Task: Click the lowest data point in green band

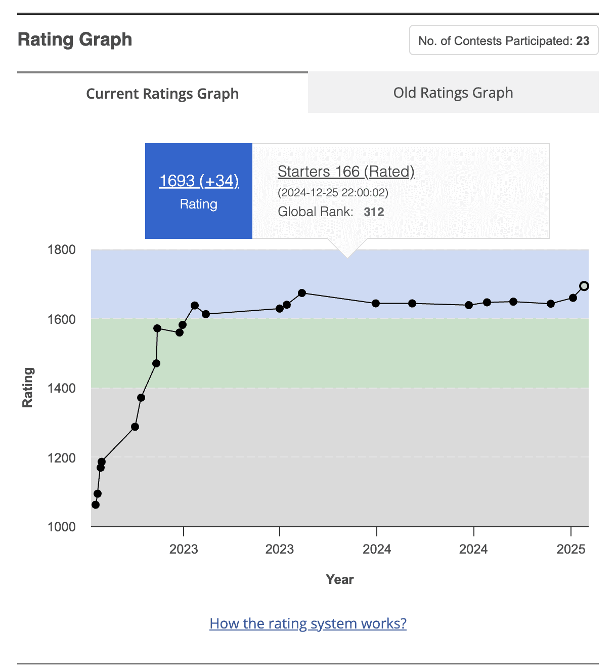Action: (x=156, y=363)
